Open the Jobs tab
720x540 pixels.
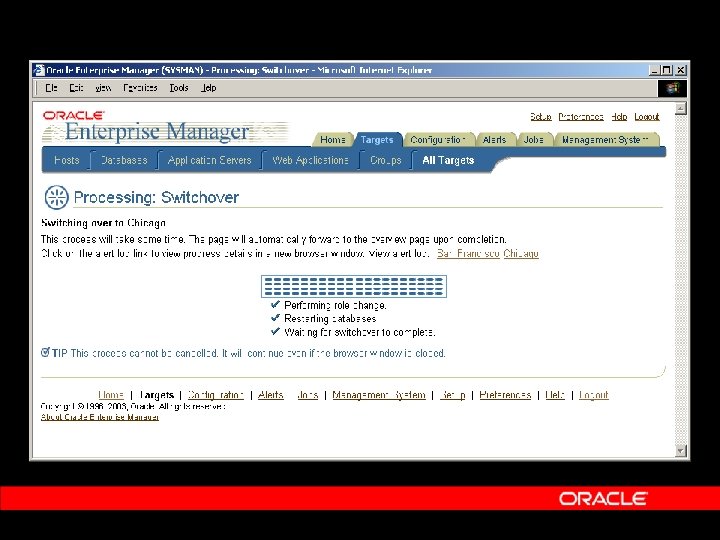tap(534, 140)
